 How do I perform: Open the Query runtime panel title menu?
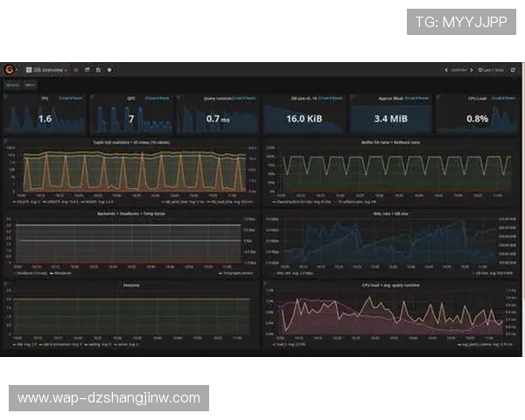point(218,99)
